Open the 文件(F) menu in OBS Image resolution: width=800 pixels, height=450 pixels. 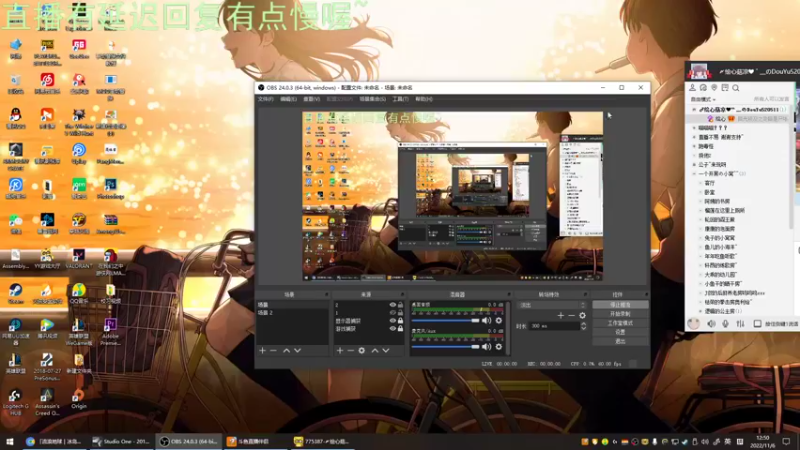coord(265,99)
